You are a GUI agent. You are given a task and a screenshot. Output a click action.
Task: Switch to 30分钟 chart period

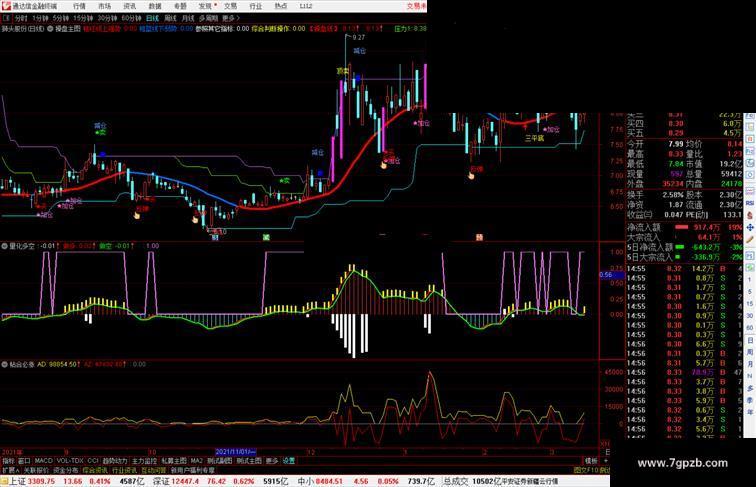pos(107,18)
